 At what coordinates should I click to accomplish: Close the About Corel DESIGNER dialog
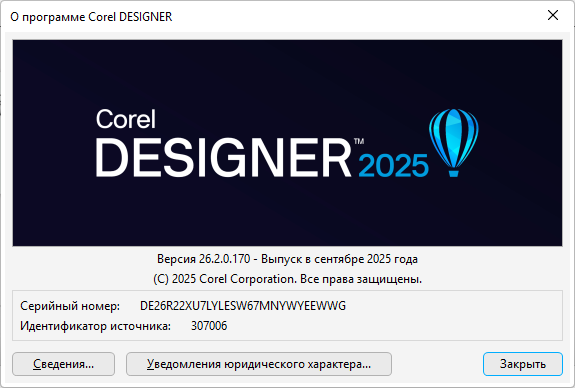(553, 15)
